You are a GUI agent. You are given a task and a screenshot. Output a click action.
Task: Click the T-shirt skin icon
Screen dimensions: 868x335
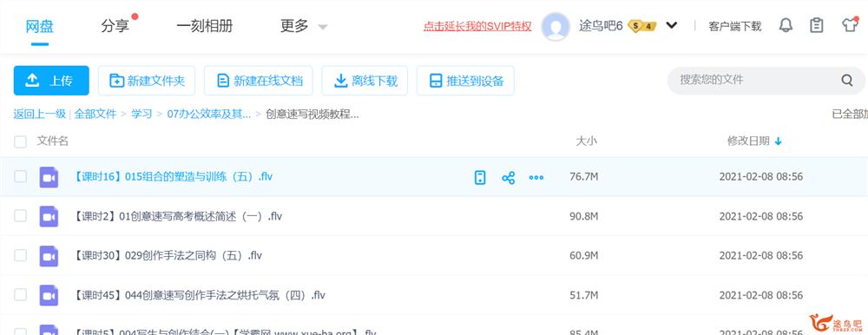(x=850, y=25)
